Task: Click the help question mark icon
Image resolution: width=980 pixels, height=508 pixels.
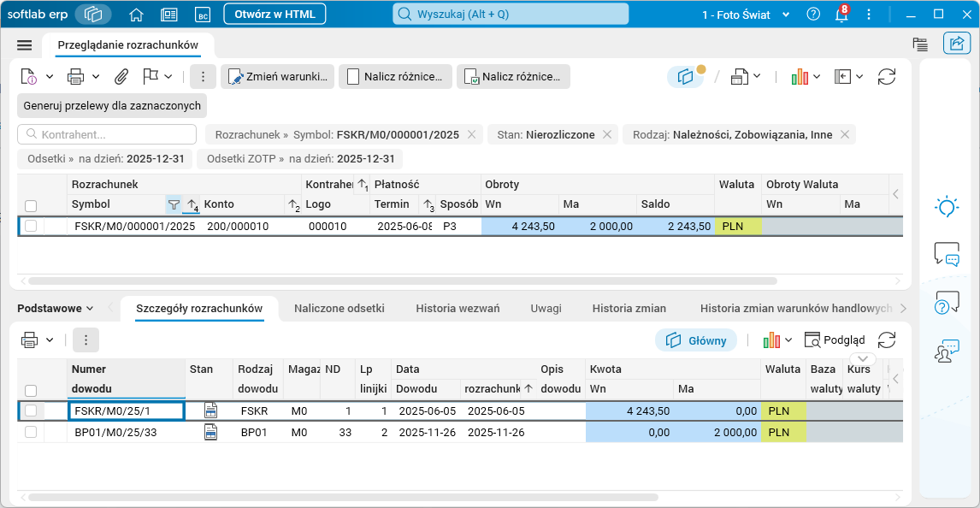Action: point(813,14)
